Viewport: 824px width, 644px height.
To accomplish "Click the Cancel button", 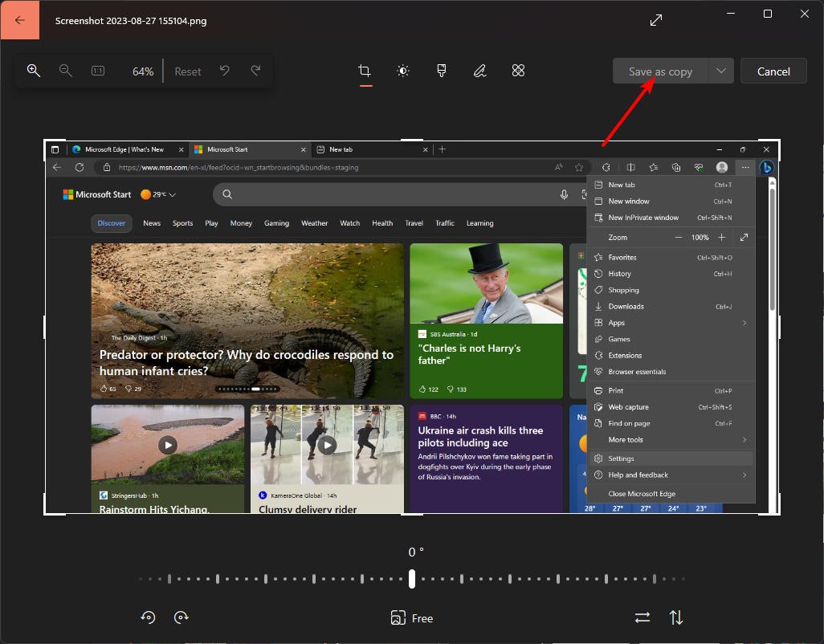I will (x=773, y=71).
